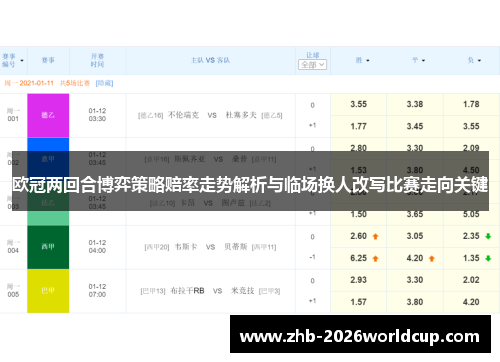
Task: Click the [巴甲3] rank tag
Action: [x=269, y=291]
